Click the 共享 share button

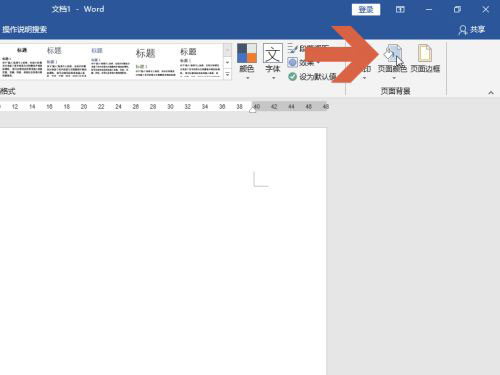point(472,30)
